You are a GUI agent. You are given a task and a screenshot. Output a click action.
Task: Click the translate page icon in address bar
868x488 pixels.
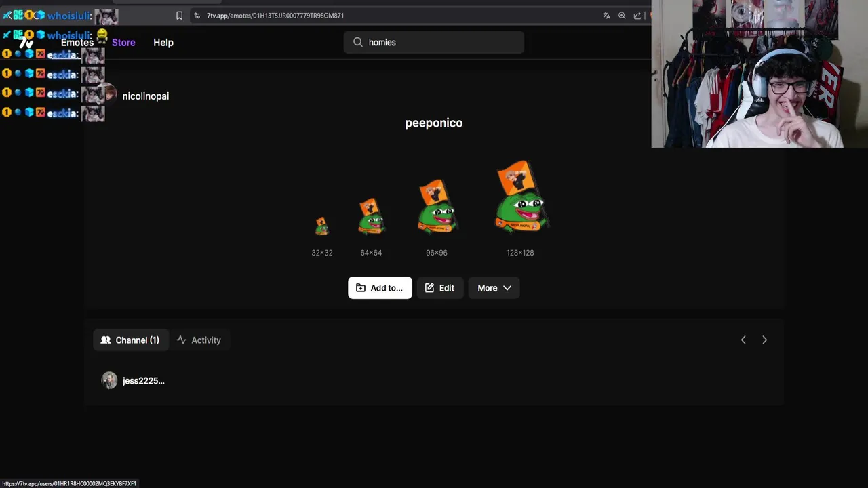tap(606, 16)
